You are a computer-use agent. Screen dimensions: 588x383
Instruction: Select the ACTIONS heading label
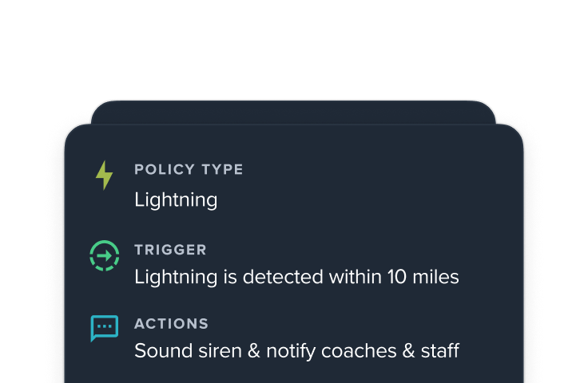pyautogui.click(x=171, y=324)
